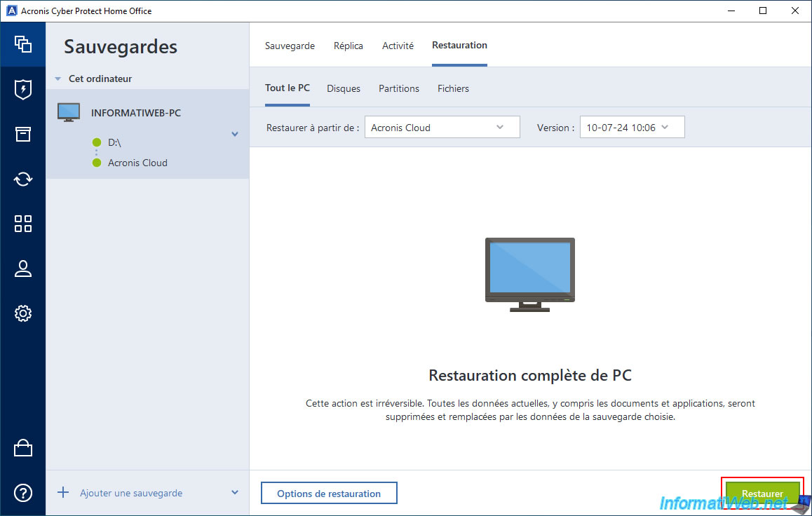812x516 pixels.
Task: Open the Restaurer à partir de dropdown
Action: tap(442, 128)
